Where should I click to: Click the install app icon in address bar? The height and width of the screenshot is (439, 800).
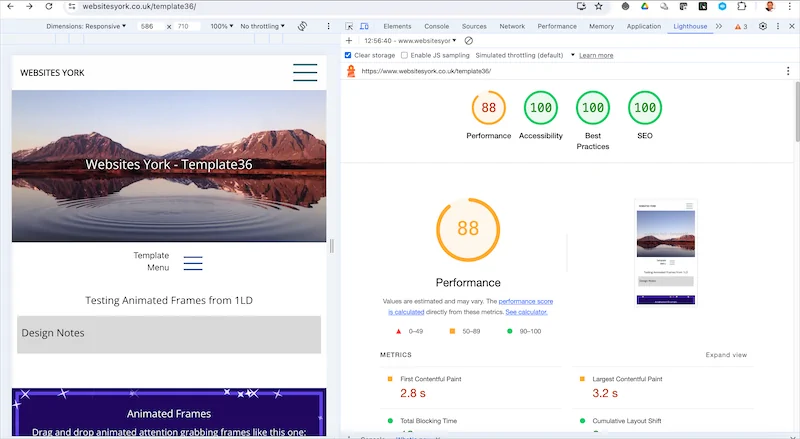pos(581,6)
